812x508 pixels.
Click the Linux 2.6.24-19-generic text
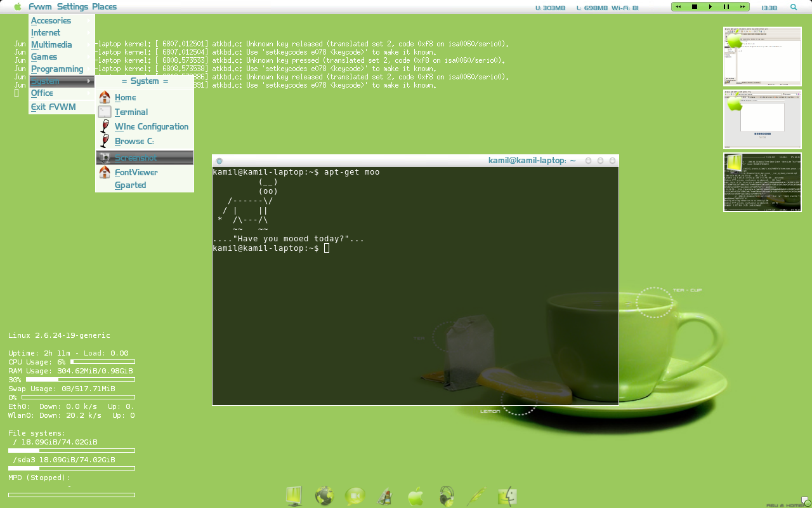[59, 335]
